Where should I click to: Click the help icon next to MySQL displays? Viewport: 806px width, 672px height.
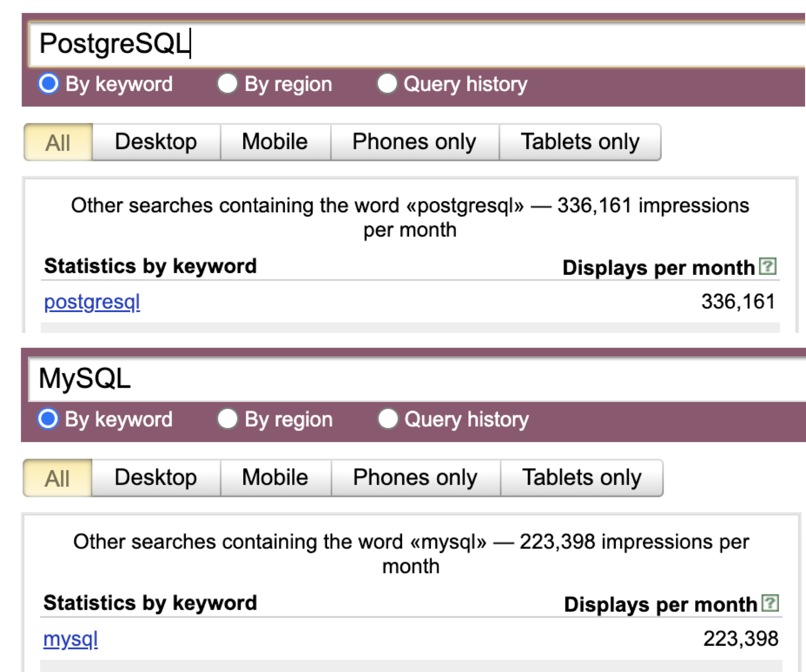click(x=769, y=604)
